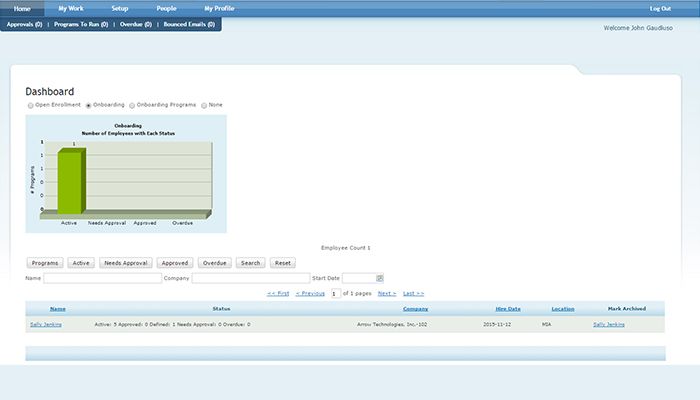700x400 pixels.
Task: Click the Needs Approval filter button
Action: pyautogui.click(x=126, y=263)
